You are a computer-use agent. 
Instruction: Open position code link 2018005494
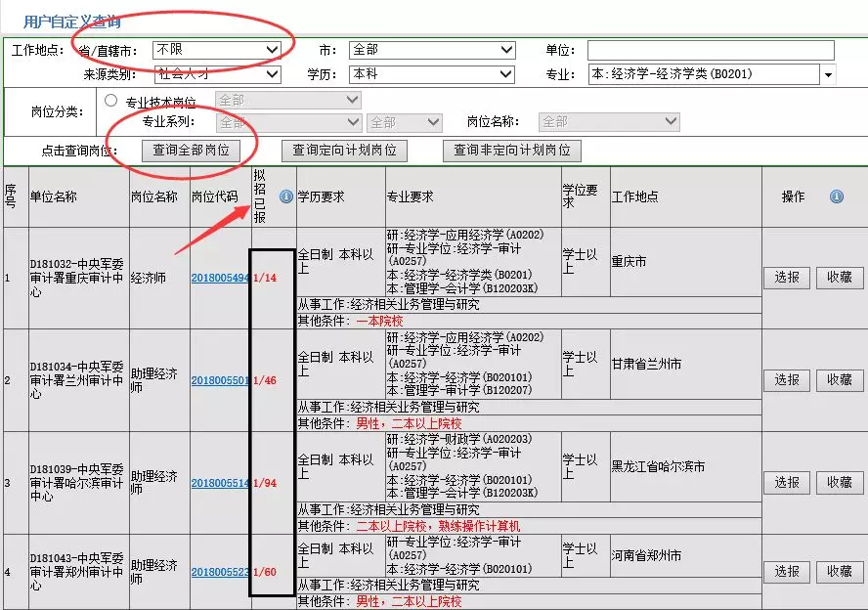click(x=221, y=278)
